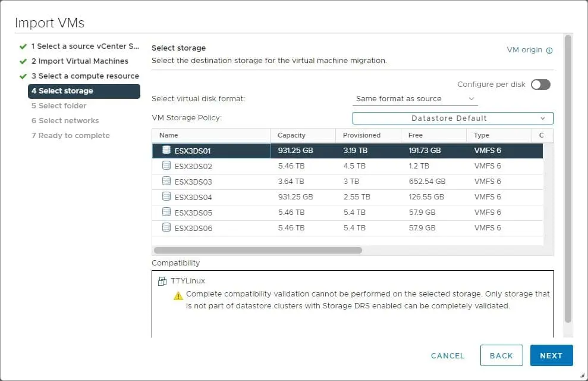Screen dimensions: 588x381
Task: Click the ESX3DS04 datastore icon
Action: click(x=166, y=196)
